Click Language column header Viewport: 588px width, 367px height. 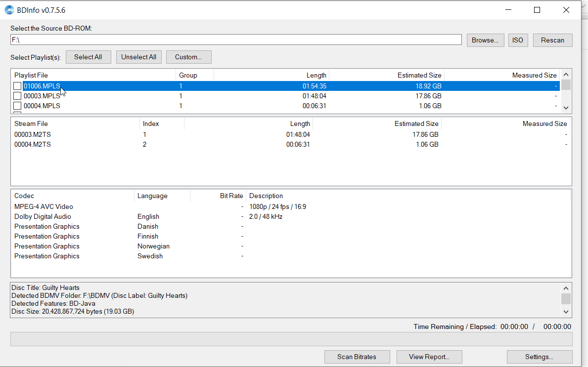[162, 196]
